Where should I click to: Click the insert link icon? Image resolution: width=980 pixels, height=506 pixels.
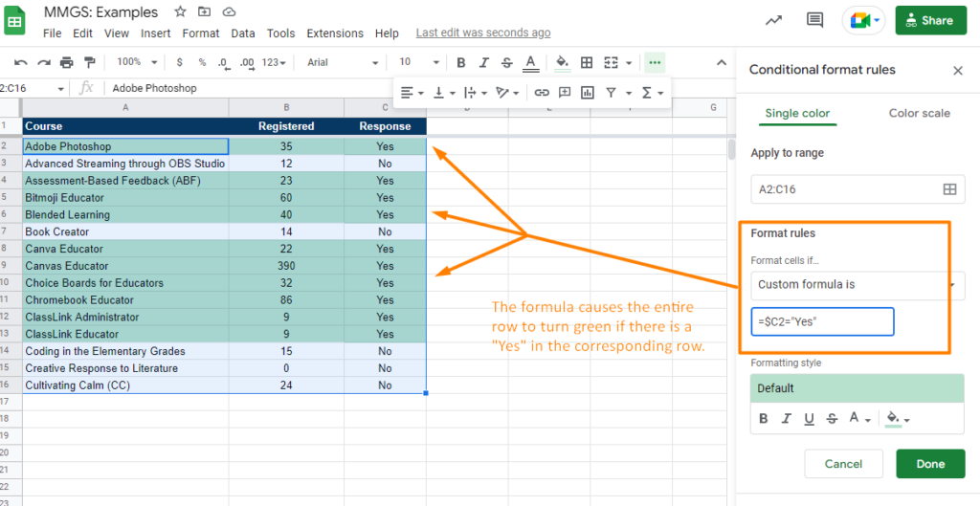click(542, 93)
